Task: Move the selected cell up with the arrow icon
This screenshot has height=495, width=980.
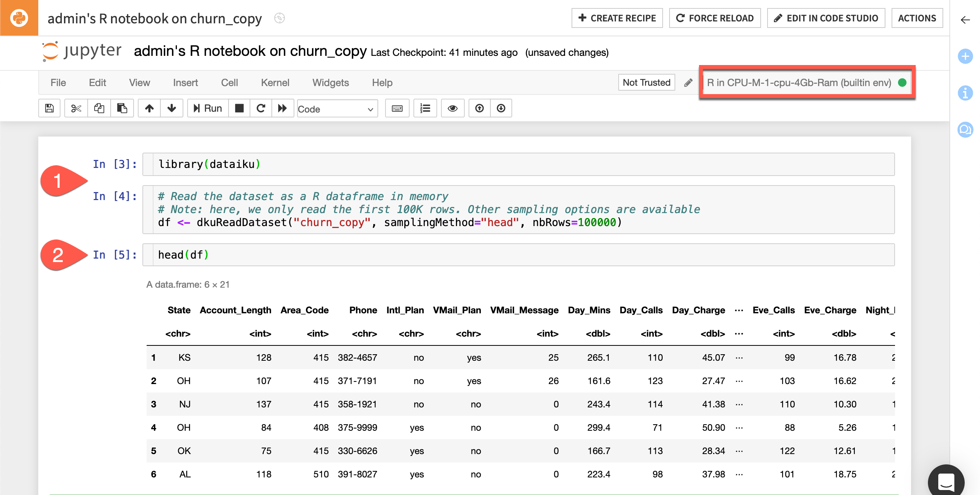Action: [149, 108]
